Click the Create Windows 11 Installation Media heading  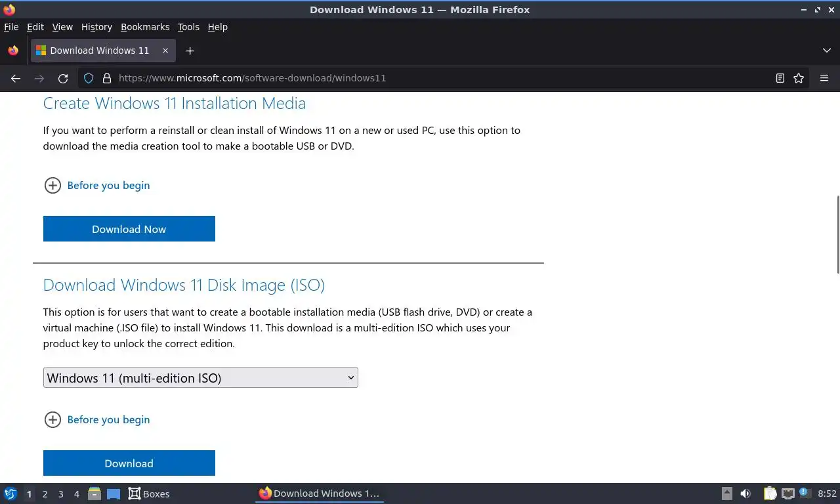(x=175, y=103)
